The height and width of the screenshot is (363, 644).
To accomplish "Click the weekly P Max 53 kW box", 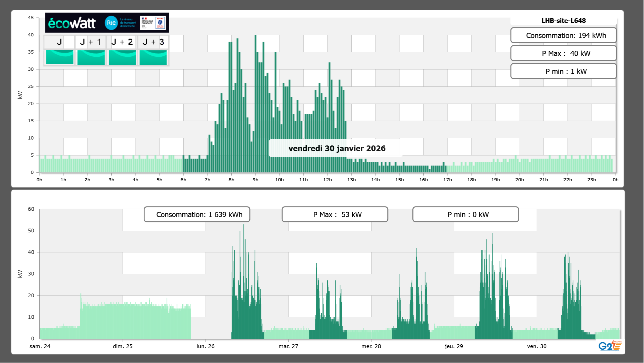I will coord(335,214).
